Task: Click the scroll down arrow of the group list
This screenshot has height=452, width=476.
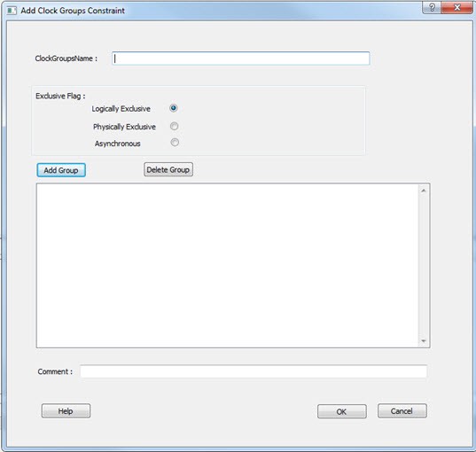Action: click(x=424, y=341)
